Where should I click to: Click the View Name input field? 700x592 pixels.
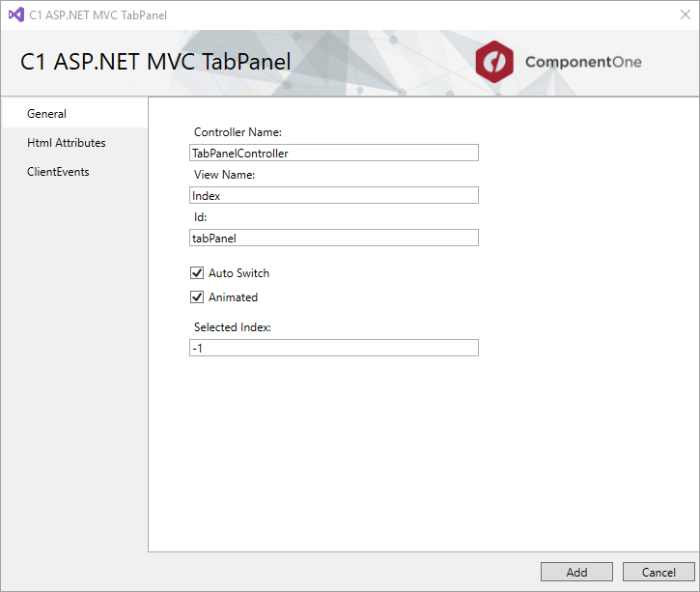click(x=333, y=195)
